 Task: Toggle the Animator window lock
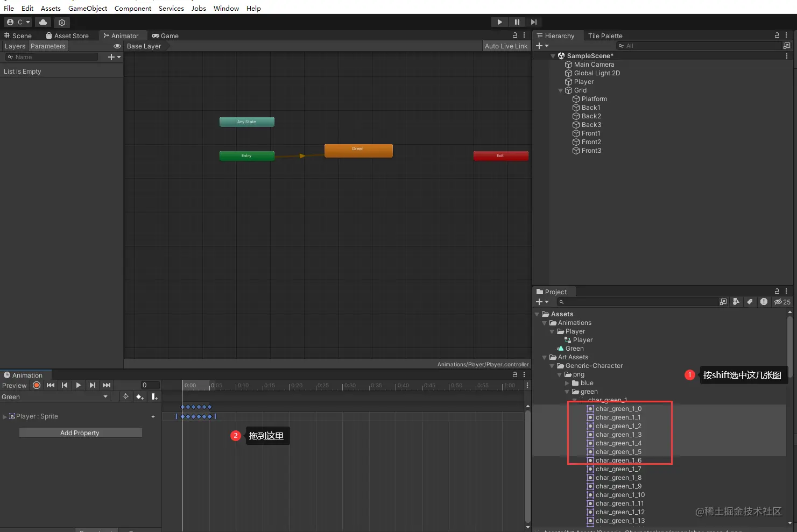point(515,36)
